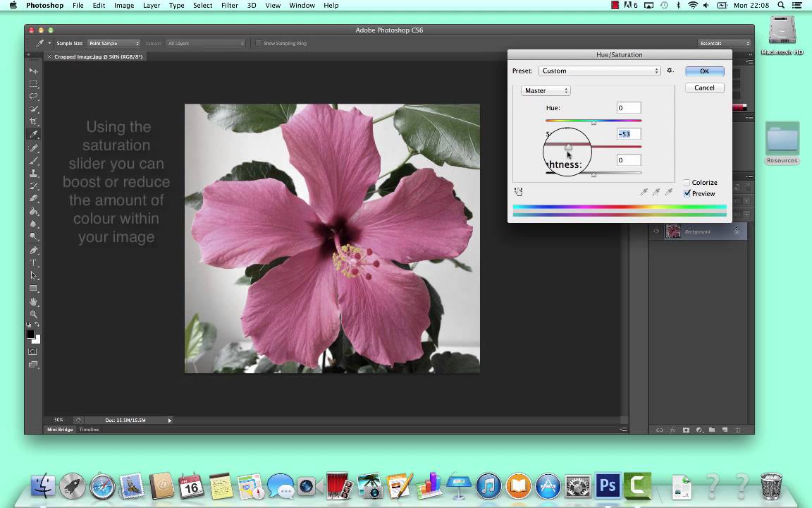Screen dimensions: 812x508
Task: Select the Spot Healing Brush tool
Action: (34, 148)
